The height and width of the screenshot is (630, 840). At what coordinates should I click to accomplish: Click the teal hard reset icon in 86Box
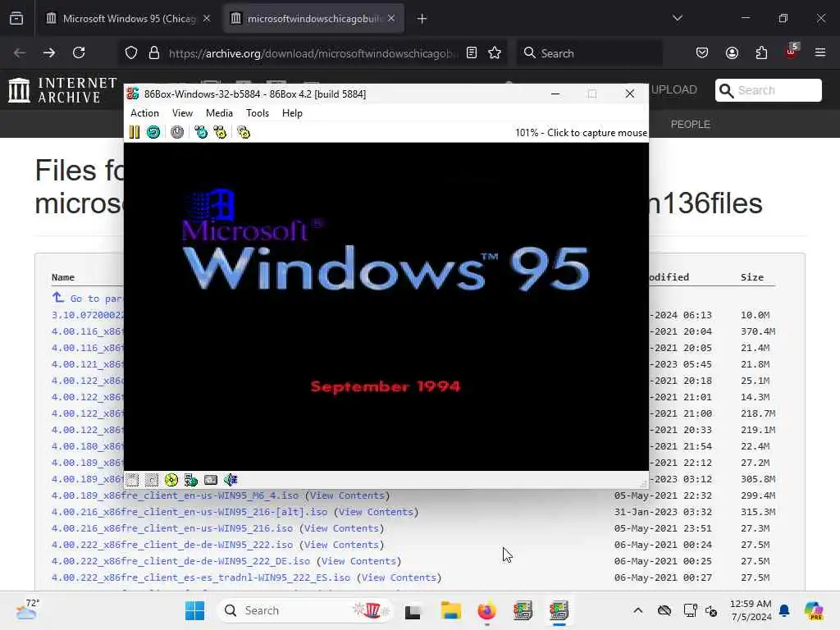coord(153,132)
